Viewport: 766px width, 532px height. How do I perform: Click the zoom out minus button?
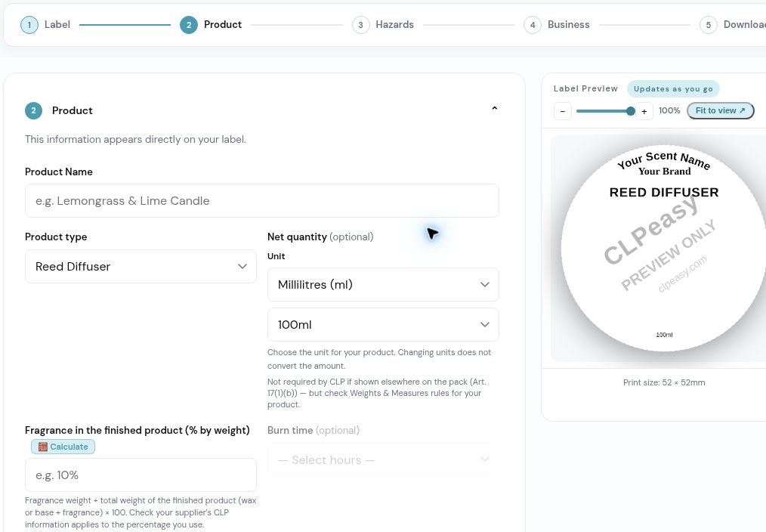[x=562, y=111]
